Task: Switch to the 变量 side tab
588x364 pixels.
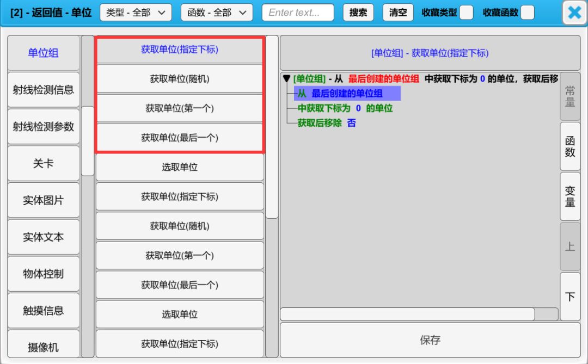Action: 569,196
